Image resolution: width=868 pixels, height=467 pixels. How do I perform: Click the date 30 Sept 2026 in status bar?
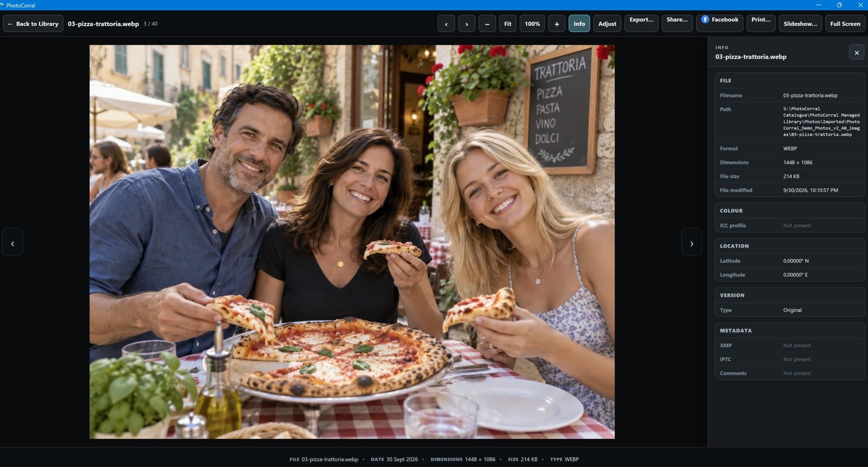[402, 459]
